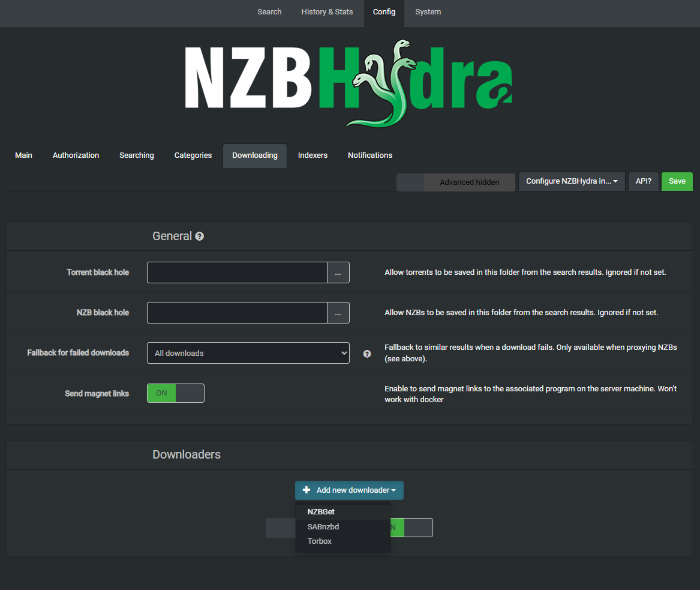
Task: Expand Configure NZBHydra in... dropdown
Action: tap(572, 181)
